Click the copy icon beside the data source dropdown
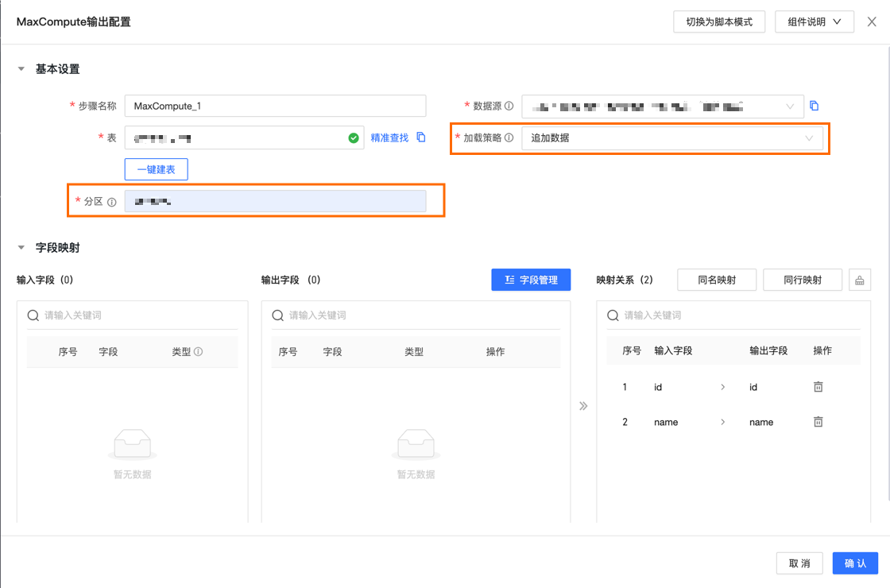Screen dimensions: 890x588 (814, 106)
